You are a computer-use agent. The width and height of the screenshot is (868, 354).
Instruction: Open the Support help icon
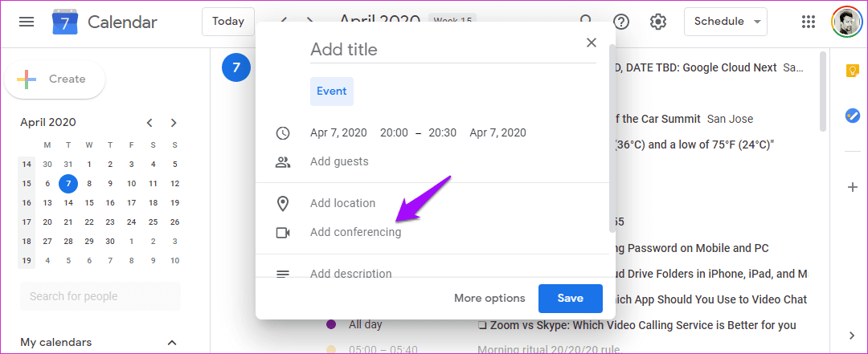coord(621,22)
